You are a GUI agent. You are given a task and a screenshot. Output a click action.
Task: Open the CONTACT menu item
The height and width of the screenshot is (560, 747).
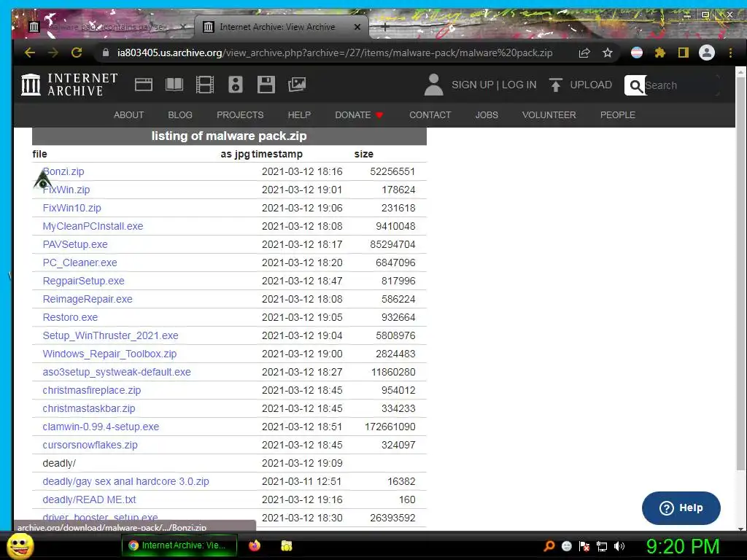click(x=430, y=114)
